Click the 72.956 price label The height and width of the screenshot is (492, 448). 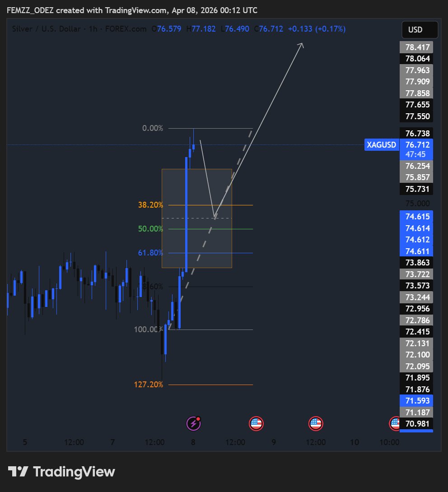pos(416,308)
